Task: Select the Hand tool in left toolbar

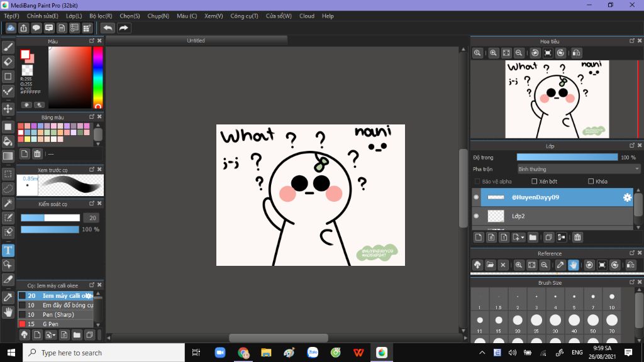Action: [x=8, y=312]
